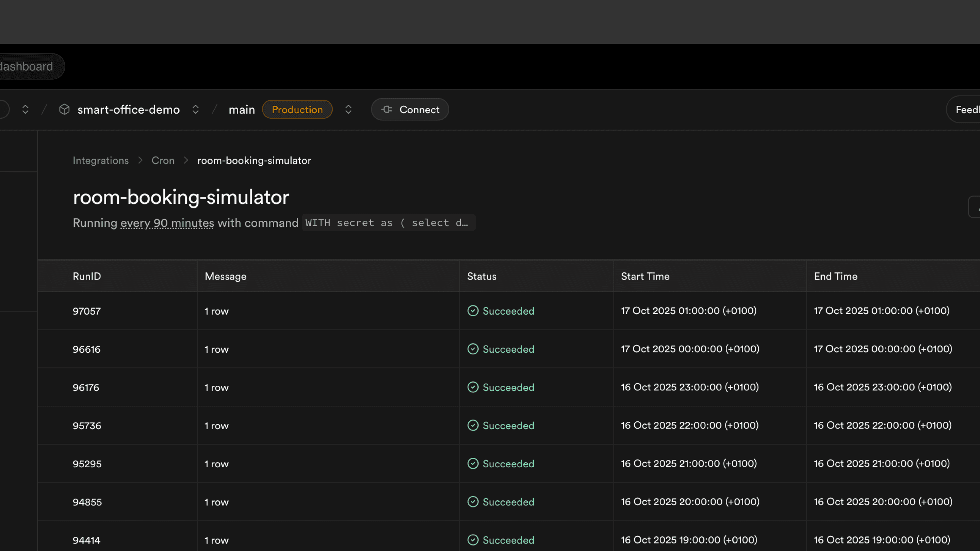The height and width of the screenshot is (551, 980).
Task: Go to the Integrations breadcrumb
Action: pyautogui.click(x=100, y=161)
